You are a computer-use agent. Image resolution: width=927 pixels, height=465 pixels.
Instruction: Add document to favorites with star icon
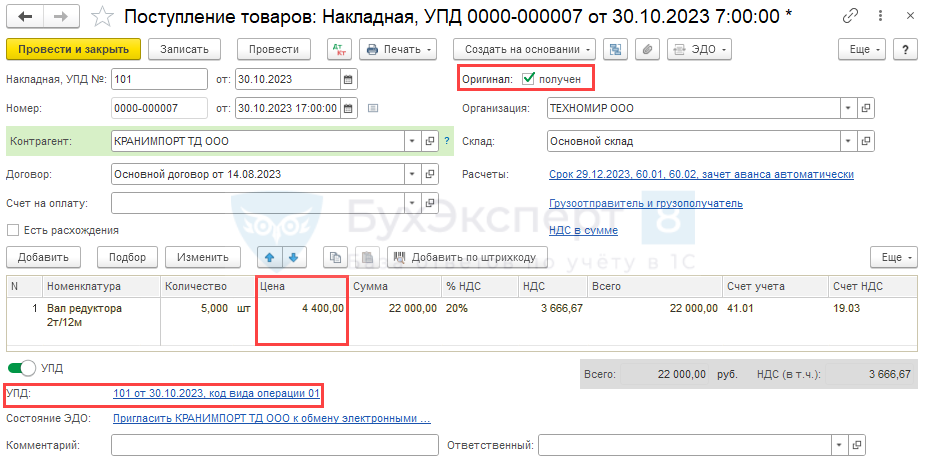click(x=102, y=17)
